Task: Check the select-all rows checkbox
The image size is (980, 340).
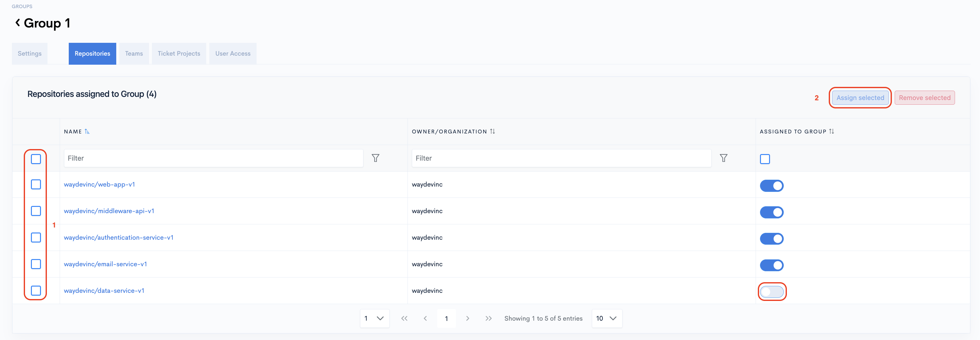Action: [36, 159]
